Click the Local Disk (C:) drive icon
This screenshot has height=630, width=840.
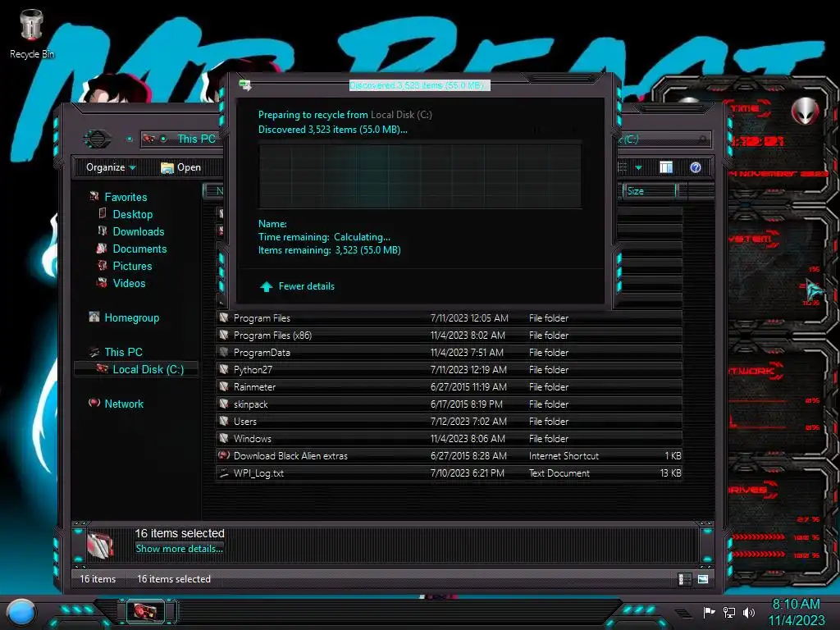click(x=102, y=368)
